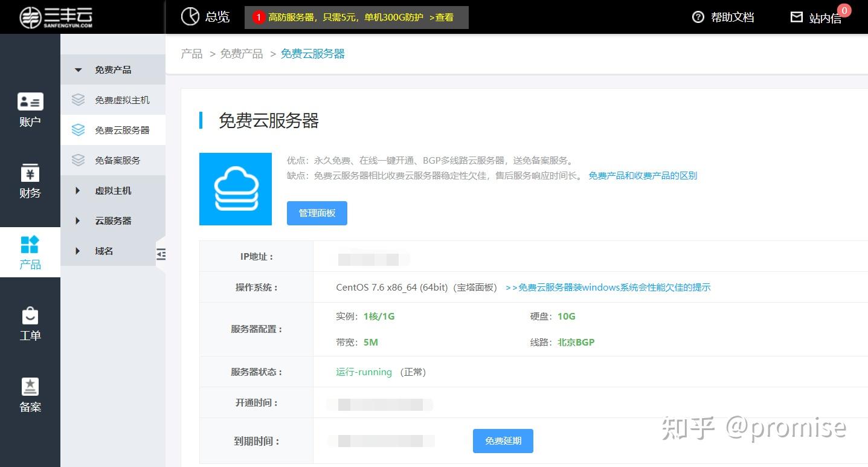Click the 1核/1G instance value

[x=379, y=316]
